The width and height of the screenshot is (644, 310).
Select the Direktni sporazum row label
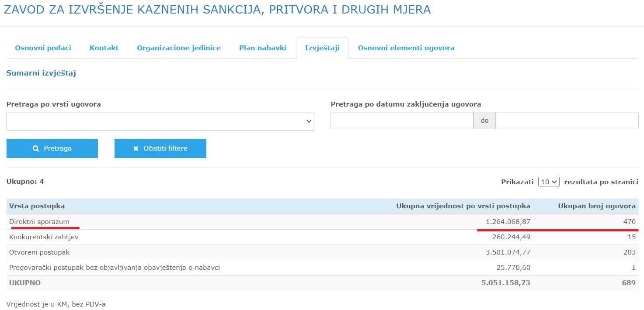tap(39, 222)
